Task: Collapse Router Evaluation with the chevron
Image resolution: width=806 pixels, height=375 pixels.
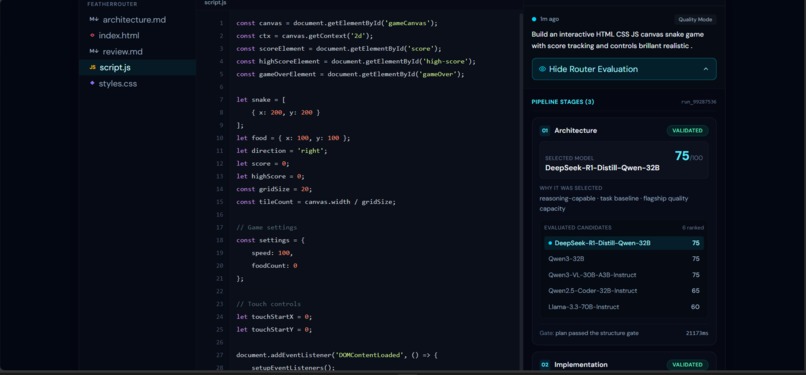Action: (706, 69)
